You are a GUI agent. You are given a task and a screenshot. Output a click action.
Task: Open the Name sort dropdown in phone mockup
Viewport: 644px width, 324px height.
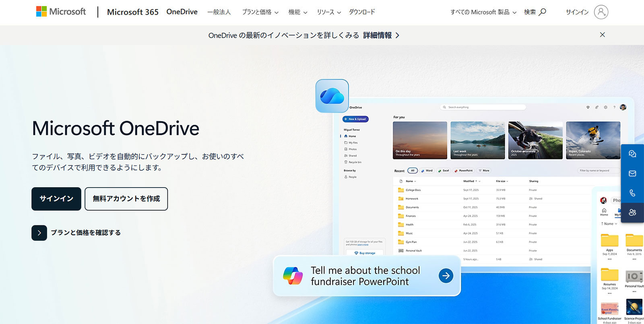click(609, 224)
